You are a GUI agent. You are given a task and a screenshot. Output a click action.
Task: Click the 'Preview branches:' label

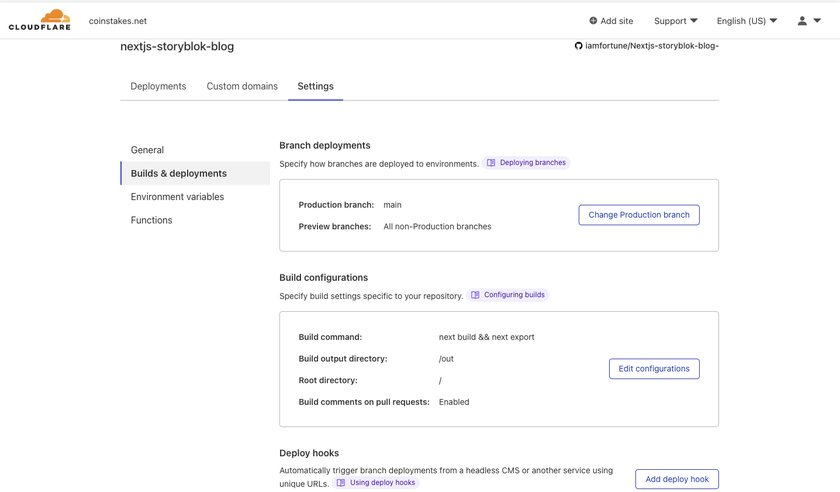[x=334, y=227]
